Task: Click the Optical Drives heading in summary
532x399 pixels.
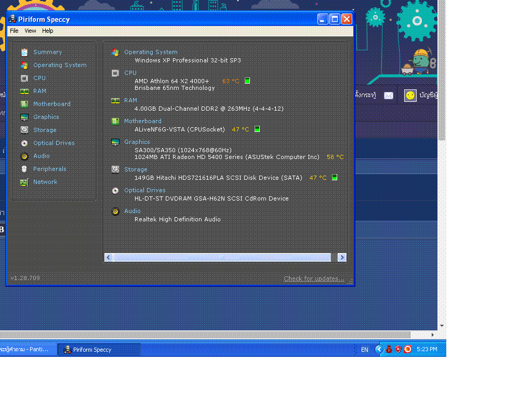Action: click(145, 190)
